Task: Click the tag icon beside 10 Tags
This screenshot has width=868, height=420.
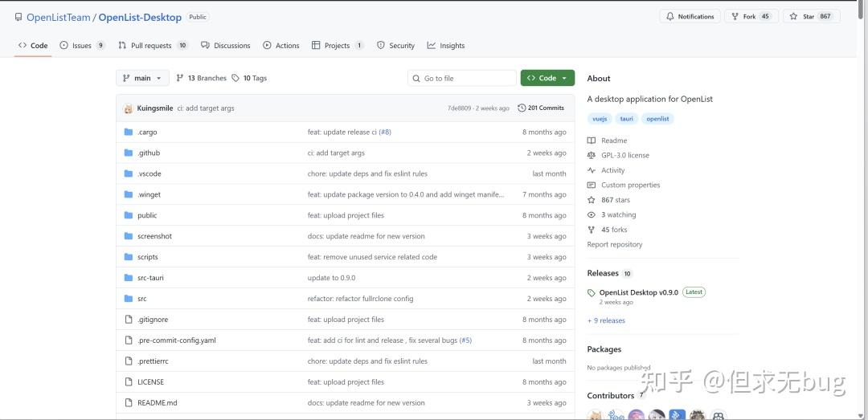Action: pos(235,78)
